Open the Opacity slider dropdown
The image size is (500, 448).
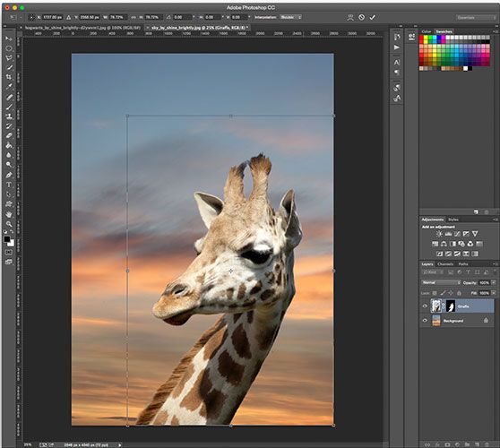(494, 282)
